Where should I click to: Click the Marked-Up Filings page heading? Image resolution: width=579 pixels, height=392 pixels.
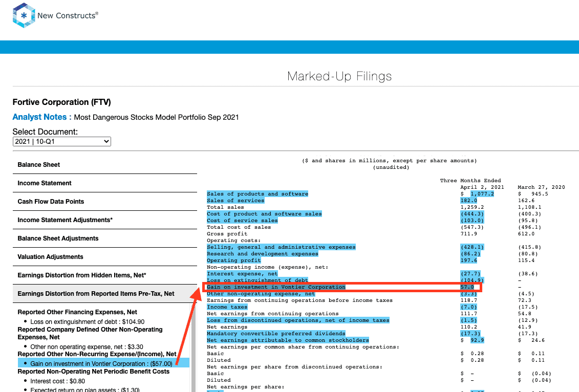point(339,76)
